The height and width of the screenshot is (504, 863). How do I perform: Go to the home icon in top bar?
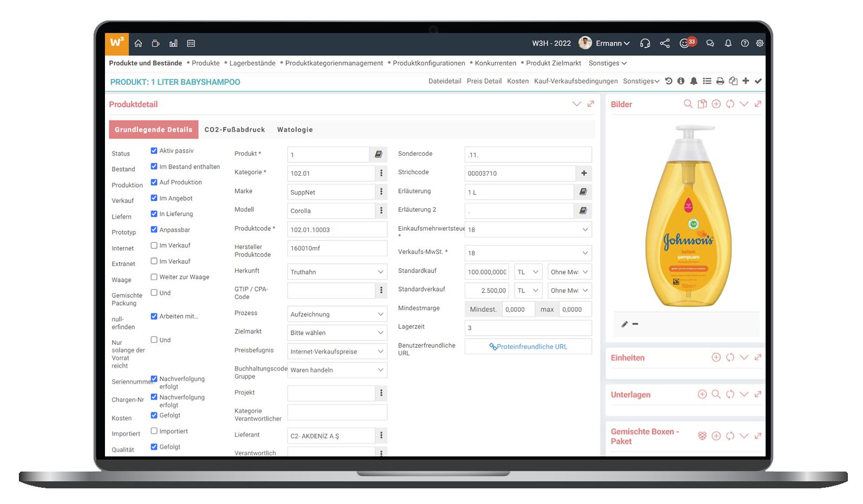[x=138, y=43]
